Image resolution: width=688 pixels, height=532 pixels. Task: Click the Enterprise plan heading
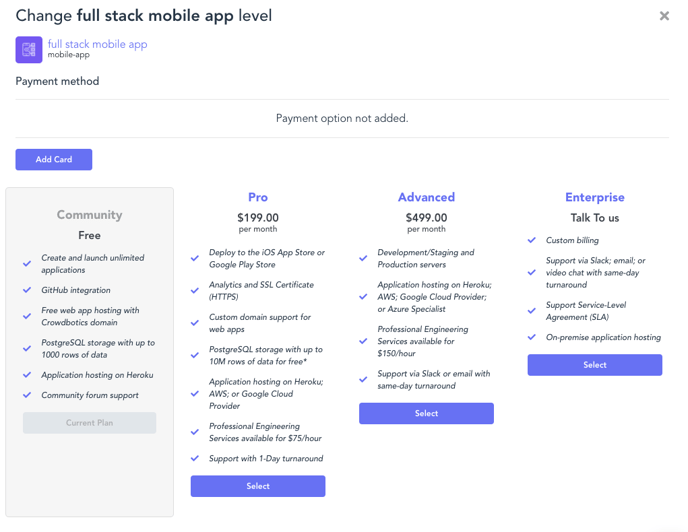(595, 197)
